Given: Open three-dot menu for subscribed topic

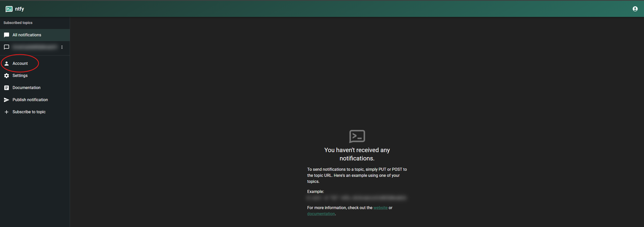Looking at the screenshot, I should 62,47.
